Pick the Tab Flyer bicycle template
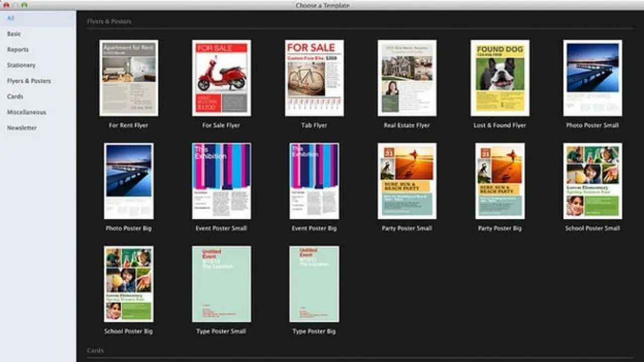The image size is (644, 362). (314, 78)
